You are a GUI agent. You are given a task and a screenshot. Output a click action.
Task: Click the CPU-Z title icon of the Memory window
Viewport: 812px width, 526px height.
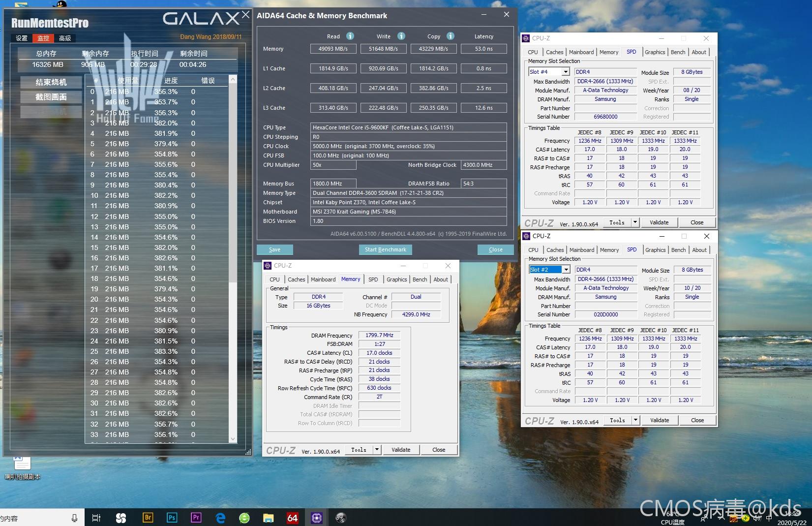268,266
